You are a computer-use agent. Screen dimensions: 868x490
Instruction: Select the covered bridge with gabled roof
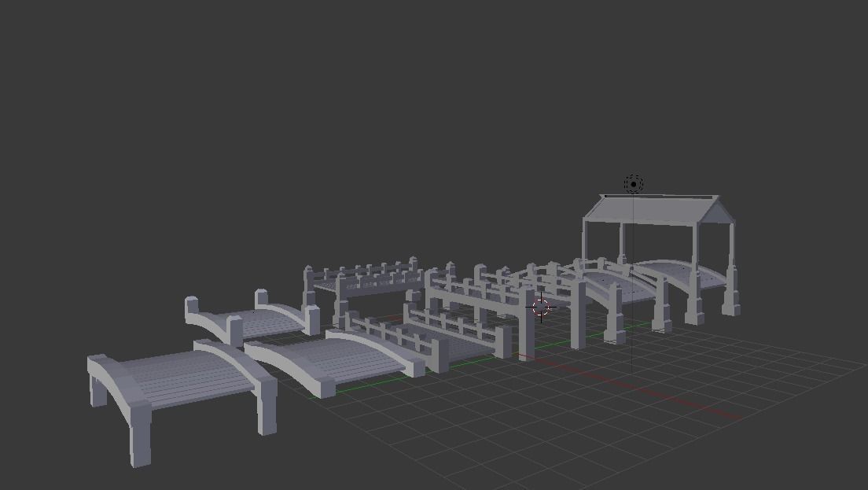click(660, 257)
